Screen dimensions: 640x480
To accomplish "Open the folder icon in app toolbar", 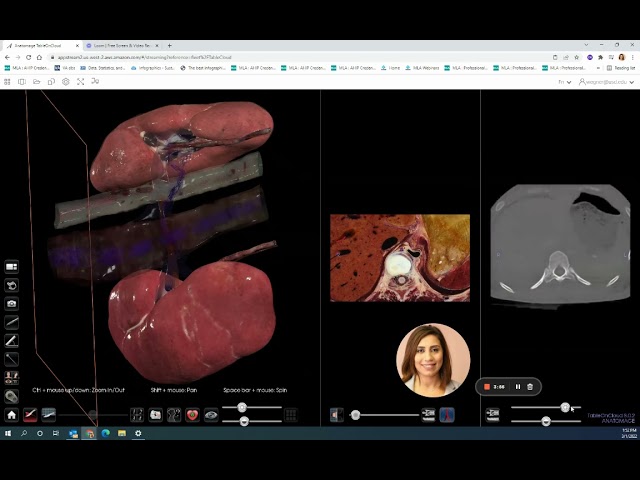I will point(37,82).
